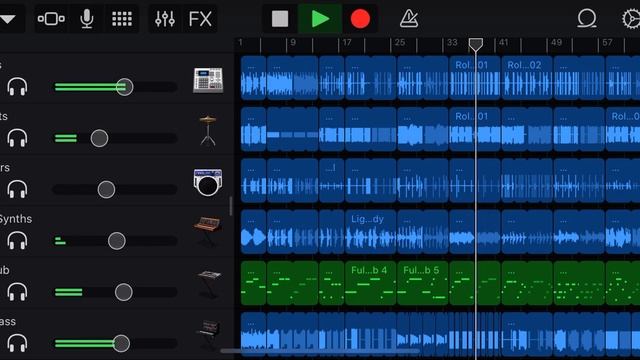Open the track view browser icon
The height and width of the screenshot is (360, 640).
tap(51, 19)
